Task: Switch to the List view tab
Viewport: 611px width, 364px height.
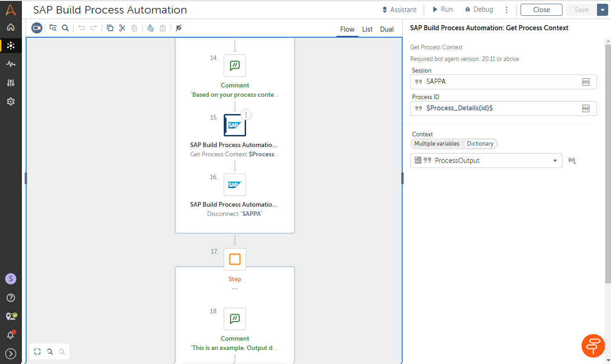Action: 367,29
